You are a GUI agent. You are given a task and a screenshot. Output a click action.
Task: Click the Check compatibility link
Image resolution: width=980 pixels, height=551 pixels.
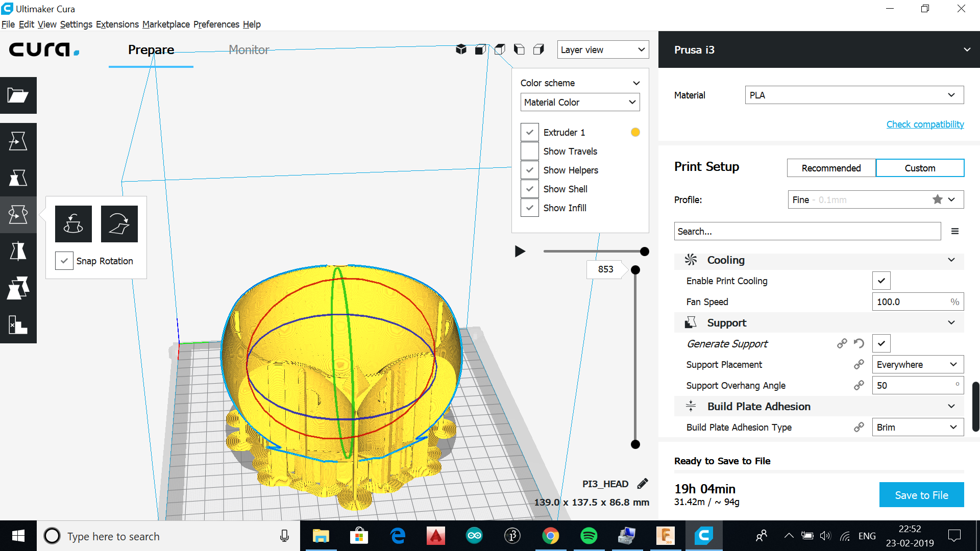tap(925, 124)
